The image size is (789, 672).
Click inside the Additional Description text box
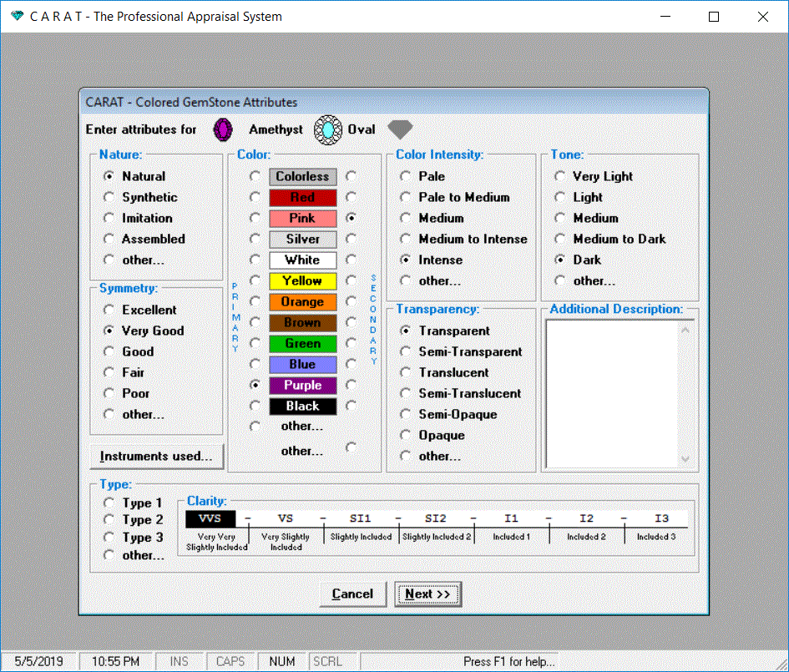pos(612,392)
